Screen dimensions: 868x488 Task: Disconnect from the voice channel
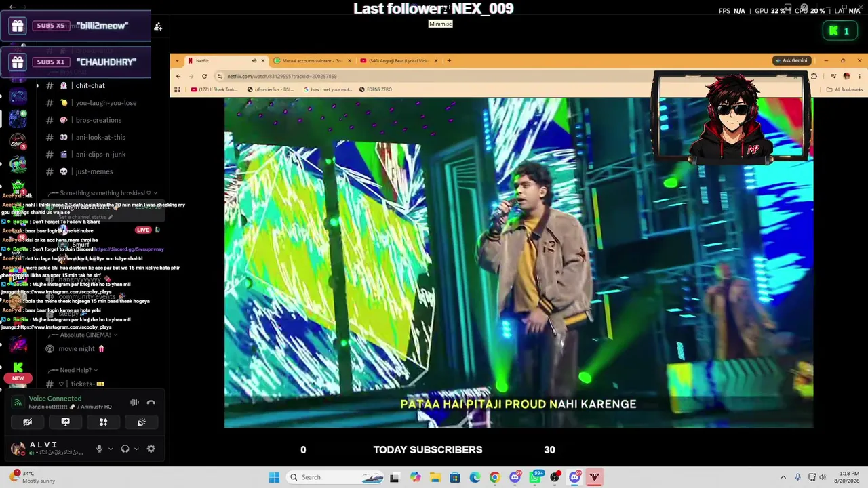click(151, 403)
